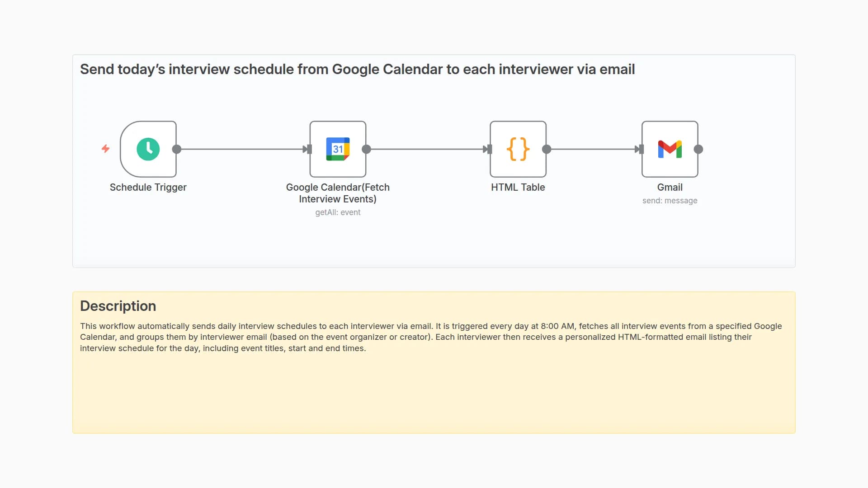Select the Schedule Trigger label text
868x488 pixels.
click(x=148, y=187)
